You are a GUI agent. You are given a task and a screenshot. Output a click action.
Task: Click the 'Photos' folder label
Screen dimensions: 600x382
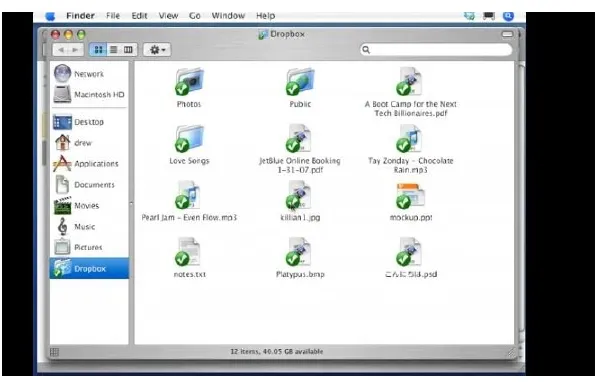pos(189,104)
